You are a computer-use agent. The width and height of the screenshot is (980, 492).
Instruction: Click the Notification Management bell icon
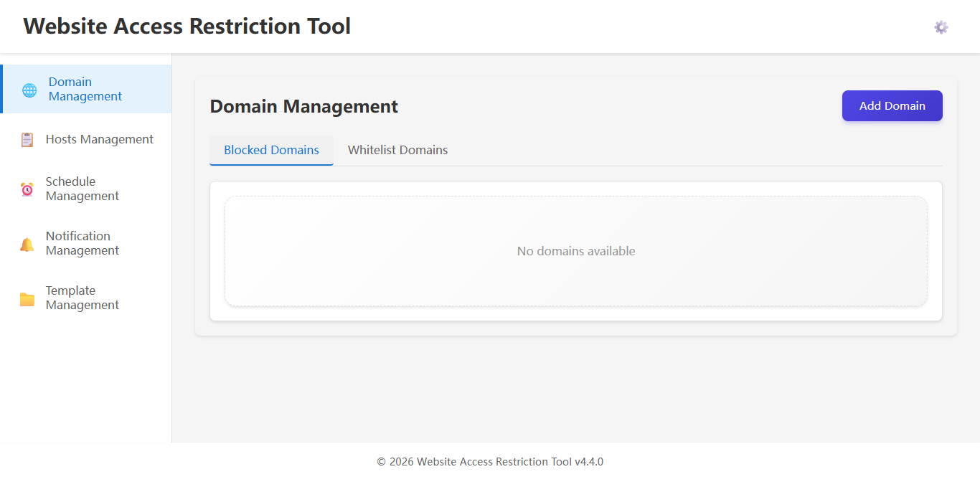(27, 243)
